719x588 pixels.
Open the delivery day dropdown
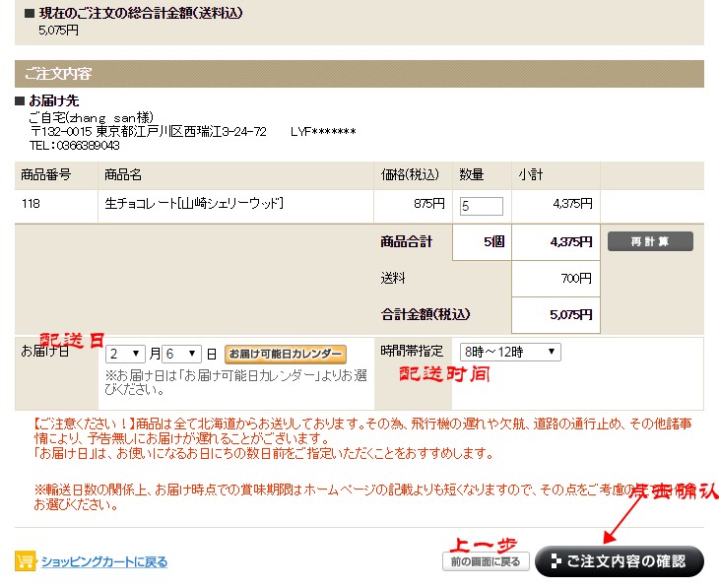(x=181, y=354)
